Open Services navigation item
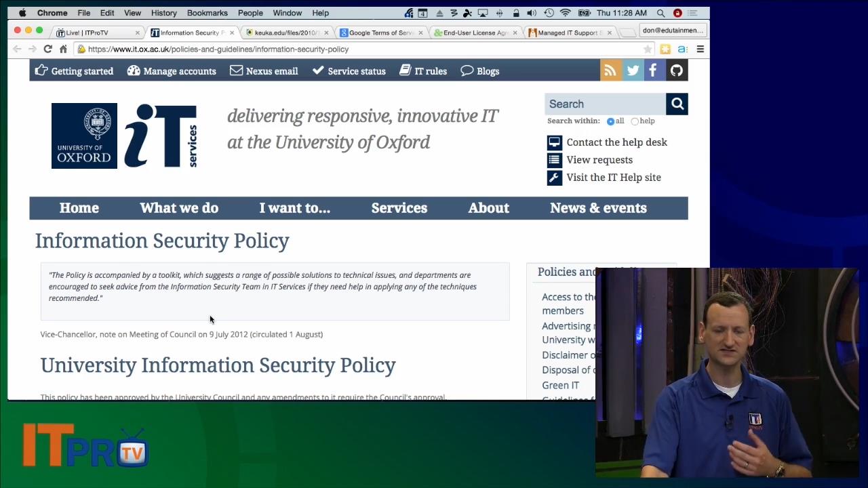 (x=399, y=208)
